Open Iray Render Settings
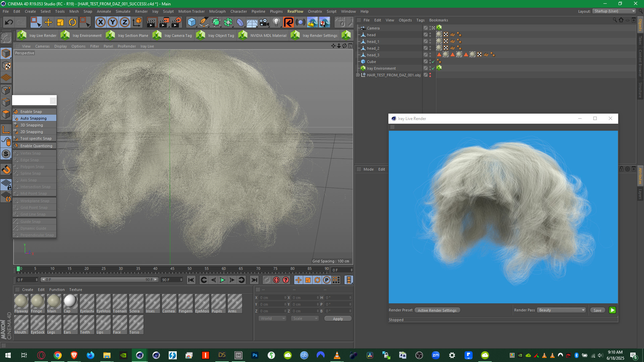 (x=315, y=35)
